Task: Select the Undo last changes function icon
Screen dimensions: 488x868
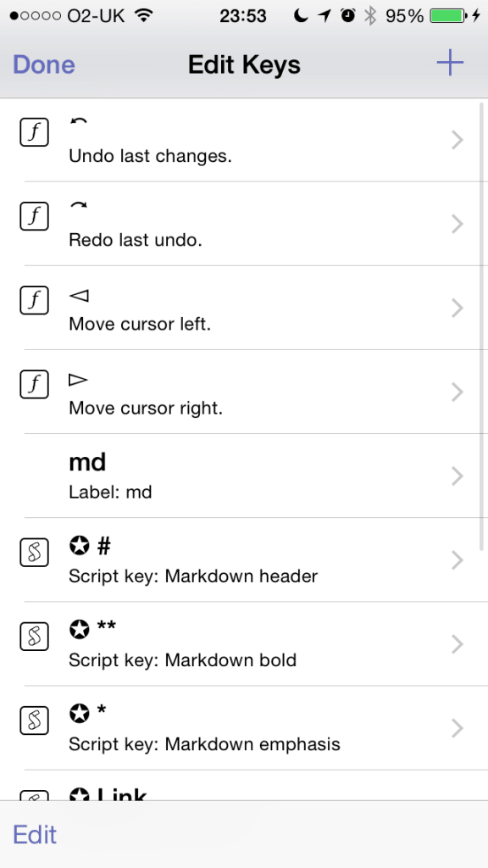Action: pyautogui.click(x=34, y=131)
